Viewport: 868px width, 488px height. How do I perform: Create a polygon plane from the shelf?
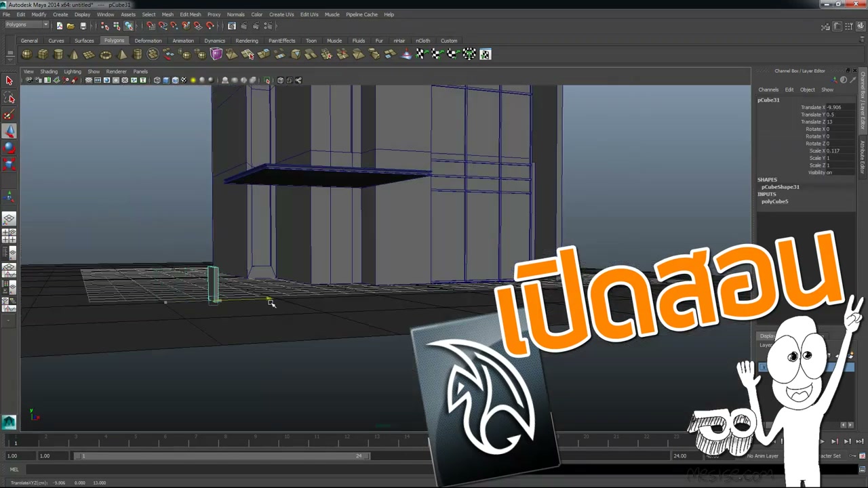coord(90,54)
